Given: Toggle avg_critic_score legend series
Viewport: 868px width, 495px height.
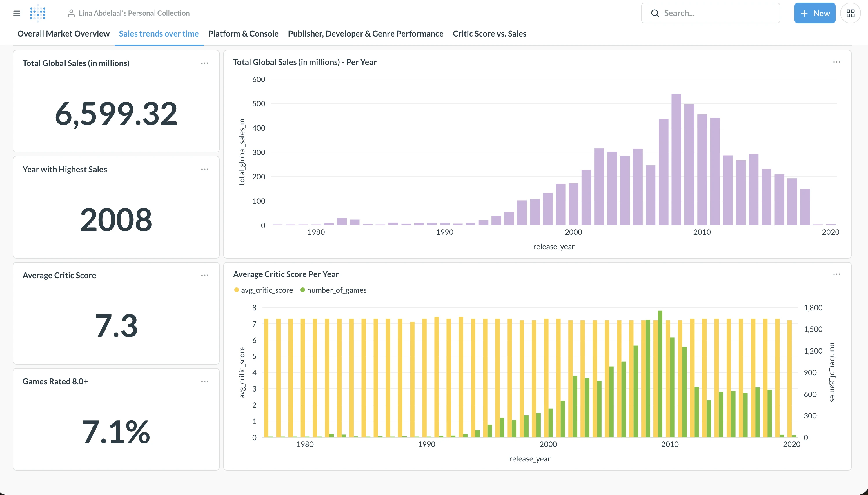Looking at the screenshot, I should coord(266,290).
